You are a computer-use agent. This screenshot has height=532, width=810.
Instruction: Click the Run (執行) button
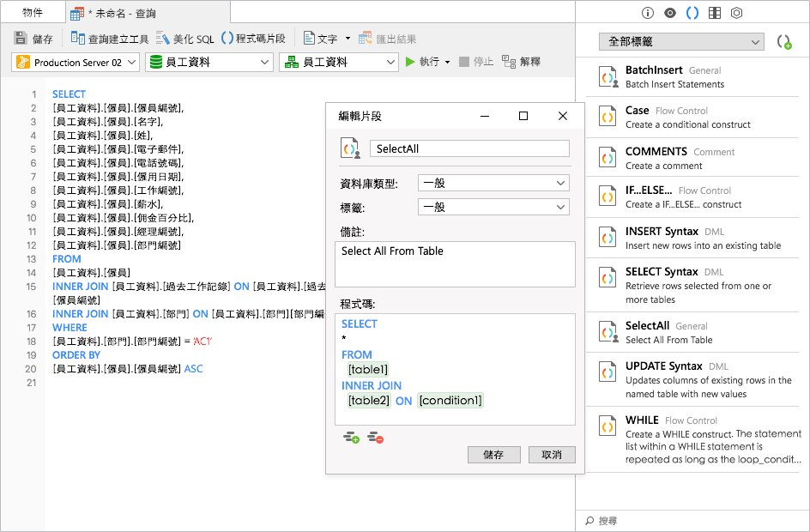(422, 62)
